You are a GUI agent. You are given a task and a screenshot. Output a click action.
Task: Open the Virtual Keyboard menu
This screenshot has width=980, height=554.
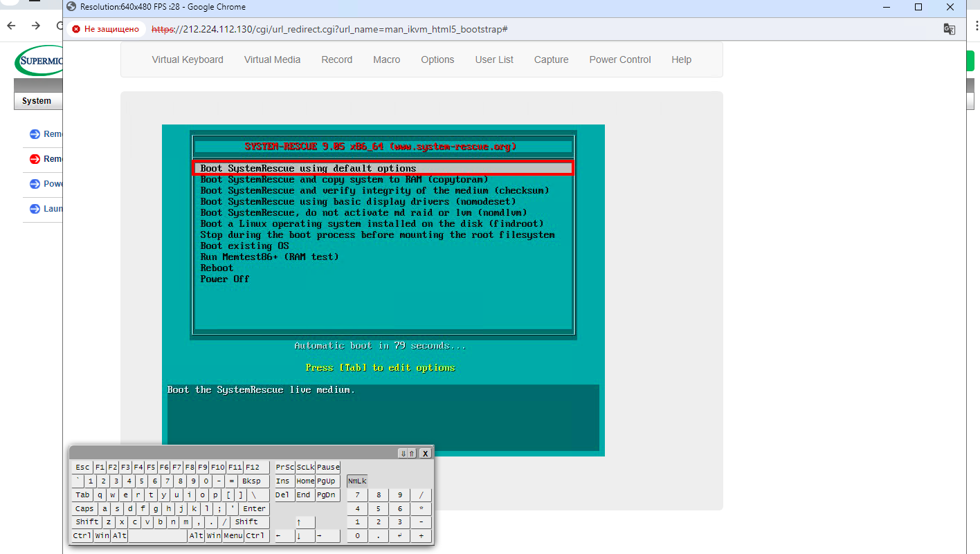[x=188, y=59]
